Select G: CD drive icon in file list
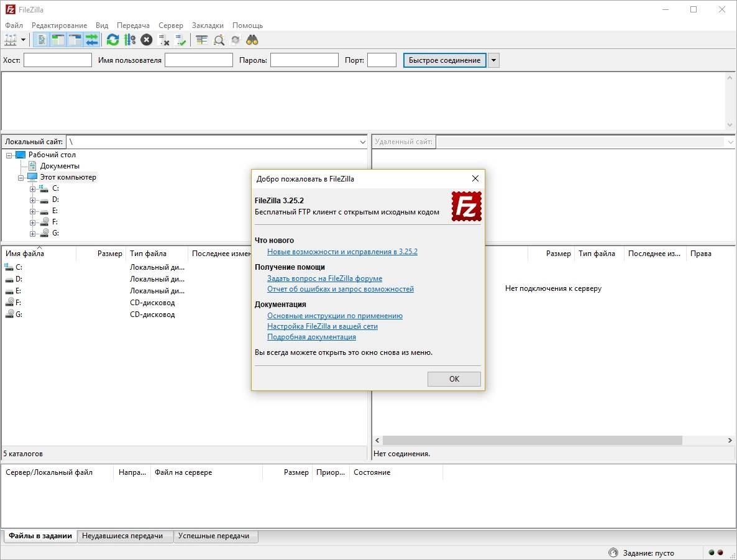The width and height of the screenshot is (737, 560). pyautogui.click(x=9, y=314)
